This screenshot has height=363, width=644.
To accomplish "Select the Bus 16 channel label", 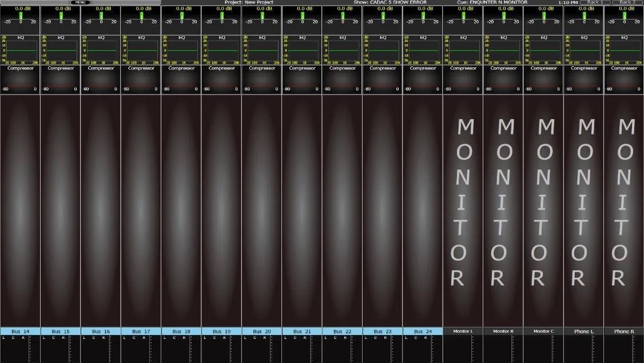I will 101,331.
